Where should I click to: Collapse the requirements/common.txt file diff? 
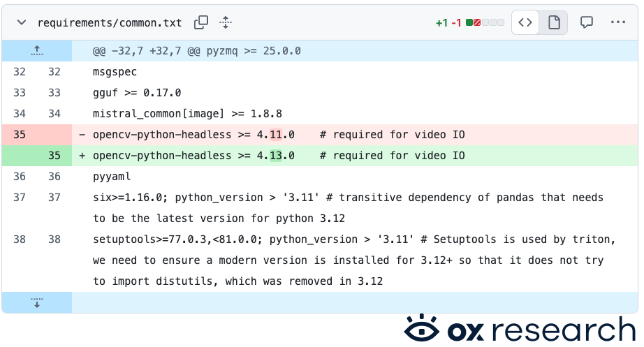(x=22, y=22)
